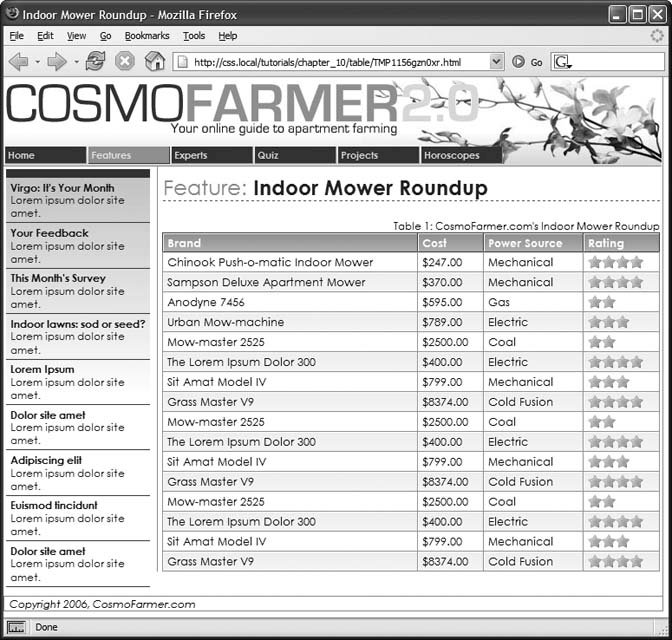Click the $595.00 cost cell
The width and height of the screenshot is (672, 640).
450,302
